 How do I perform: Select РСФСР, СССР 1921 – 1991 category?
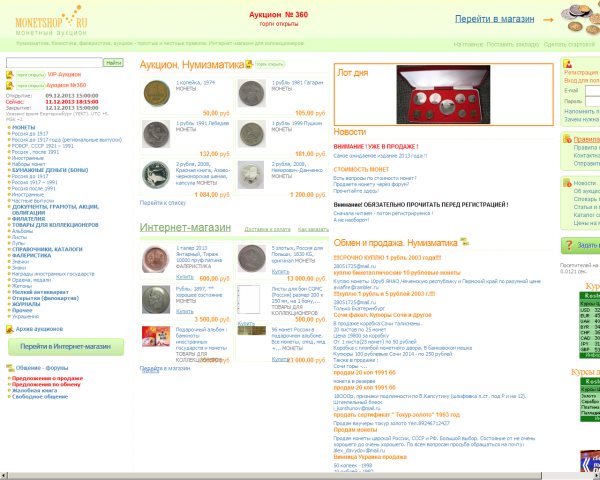42,146
